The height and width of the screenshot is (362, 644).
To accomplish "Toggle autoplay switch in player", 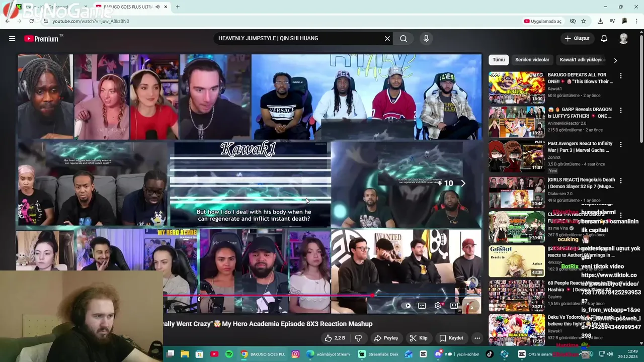I will [406, 305].
